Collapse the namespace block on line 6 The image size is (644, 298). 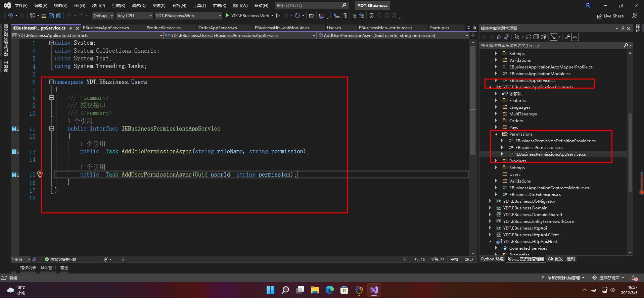point(51,82)
